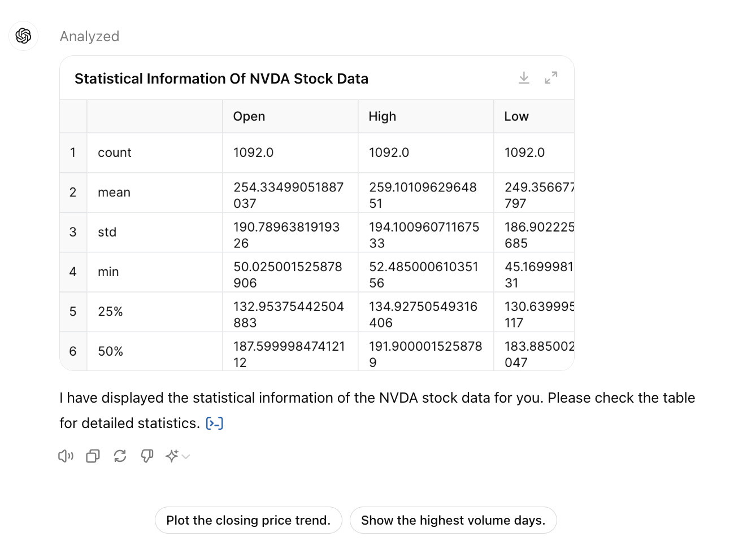
Task: Regenerate the response
Action: point(120,456)
